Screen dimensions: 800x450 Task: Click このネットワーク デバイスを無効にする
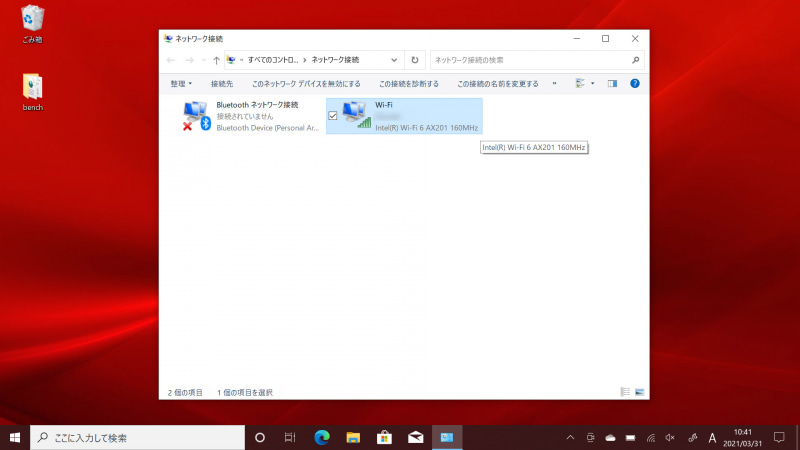(306, 84)
